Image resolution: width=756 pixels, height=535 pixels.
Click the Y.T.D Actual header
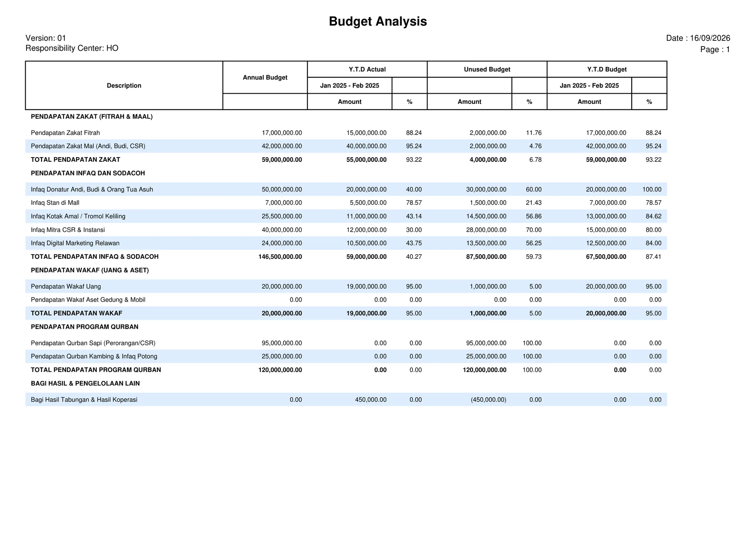tap(367, 69)
